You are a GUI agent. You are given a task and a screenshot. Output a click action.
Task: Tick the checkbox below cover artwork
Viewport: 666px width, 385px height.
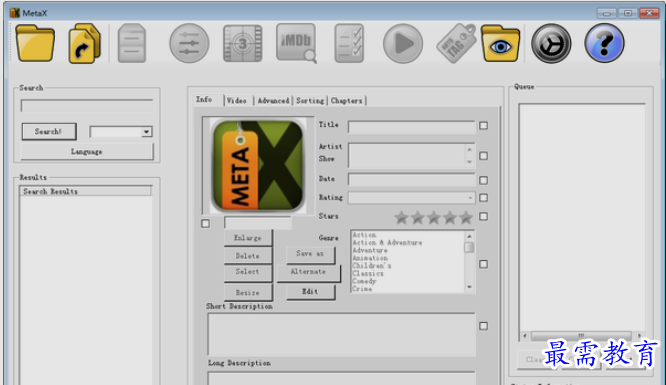pos(206,224)
